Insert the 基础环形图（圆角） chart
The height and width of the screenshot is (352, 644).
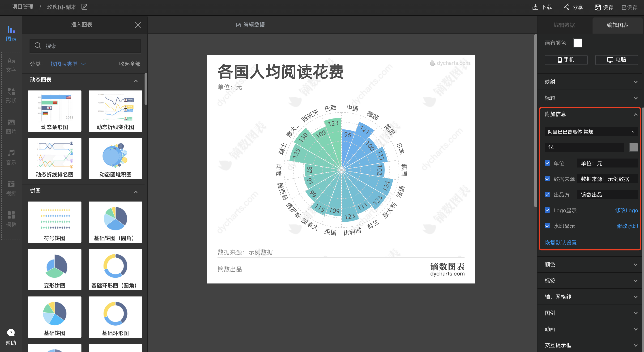pos(115,269)
